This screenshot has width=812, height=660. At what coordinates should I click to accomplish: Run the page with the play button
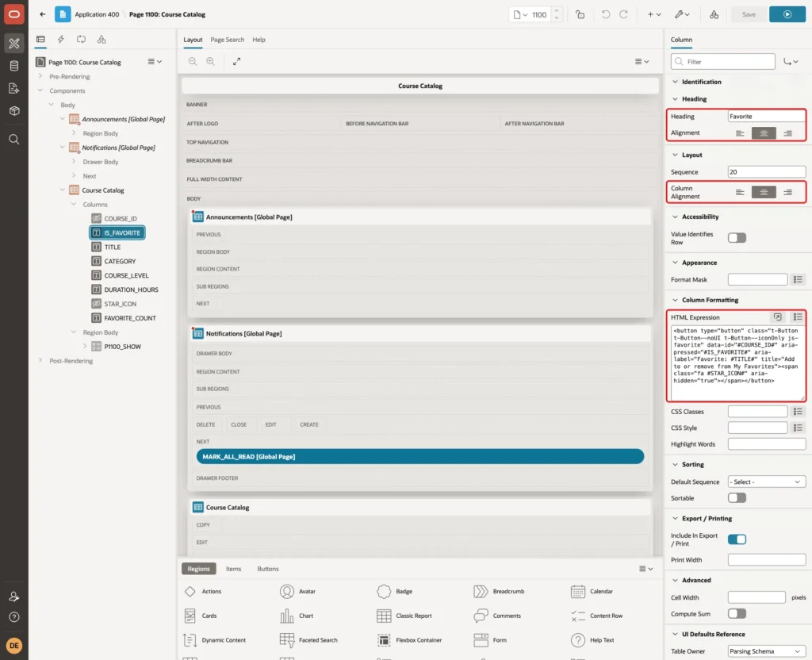tap(787, 14)
